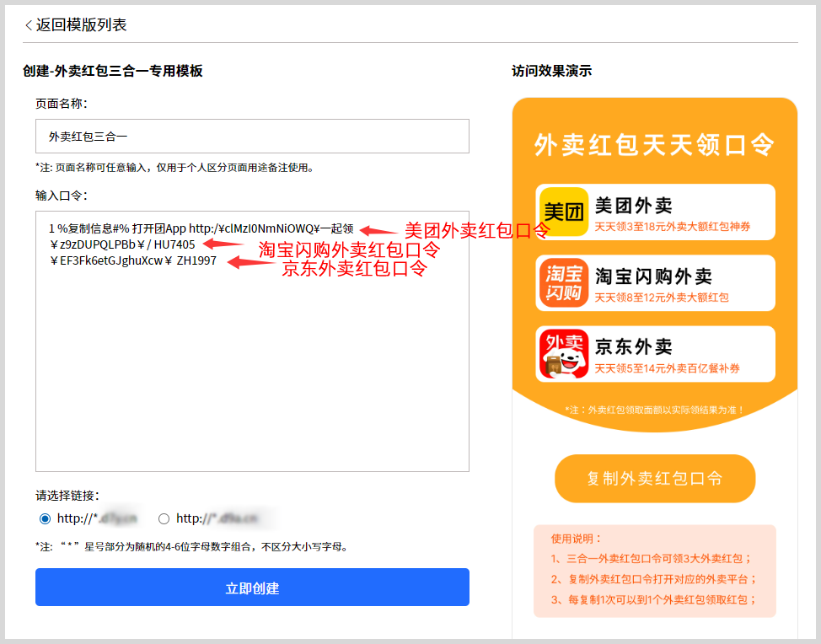Click inside the 输入口令 text area
Screen dimensions: 821x644
click(252, 341)
